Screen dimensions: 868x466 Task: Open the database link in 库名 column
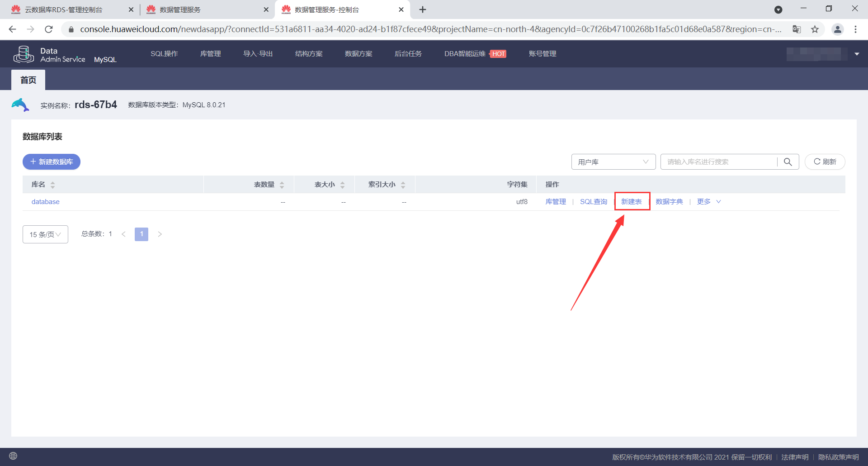pos(46,202)
